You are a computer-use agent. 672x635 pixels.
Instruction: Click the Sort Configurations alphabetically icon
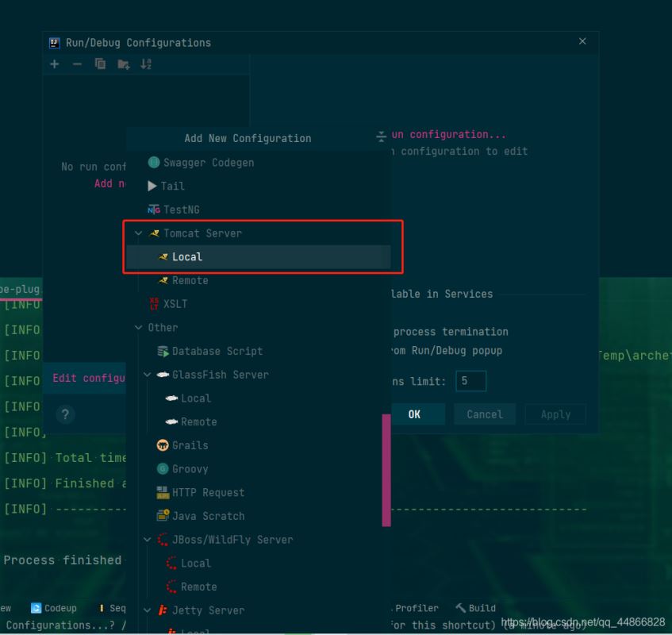pyautogui.click(x=146, y=64)
